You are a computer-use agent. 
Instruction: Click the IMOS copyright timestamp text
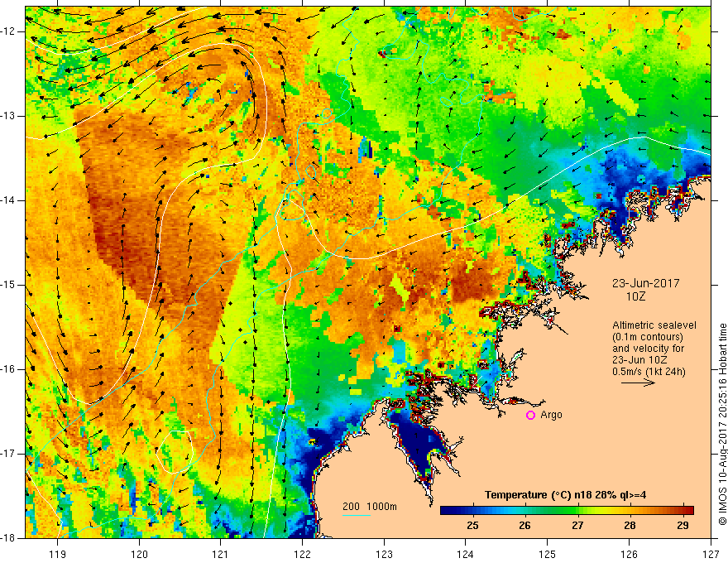pyautogui.click(x=722, y=424)
